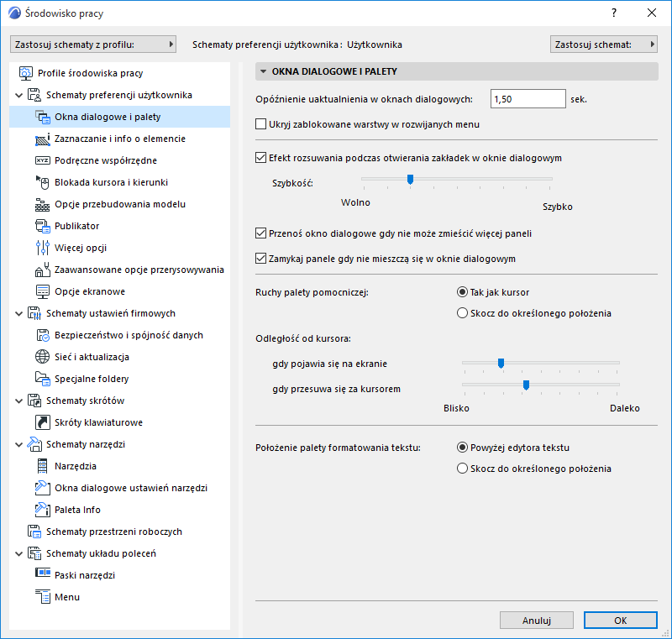Click the Okna dialogowe ustawień narzędzi icon
672x639 pixels.
click(x=43, y=488)
